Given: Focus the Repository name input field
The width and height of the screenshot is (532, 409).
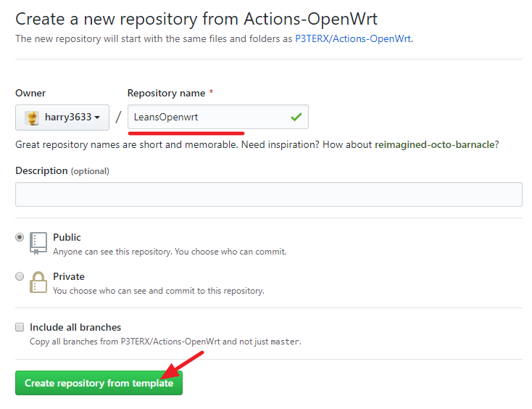Looking at the screenshot, I should tap(218, 117).
